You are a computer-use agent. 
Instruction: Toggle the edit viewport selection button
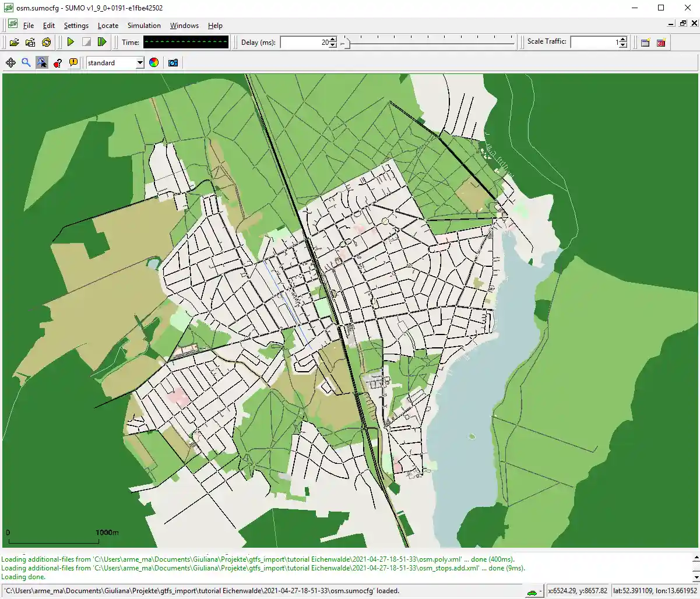pos(42,63)
